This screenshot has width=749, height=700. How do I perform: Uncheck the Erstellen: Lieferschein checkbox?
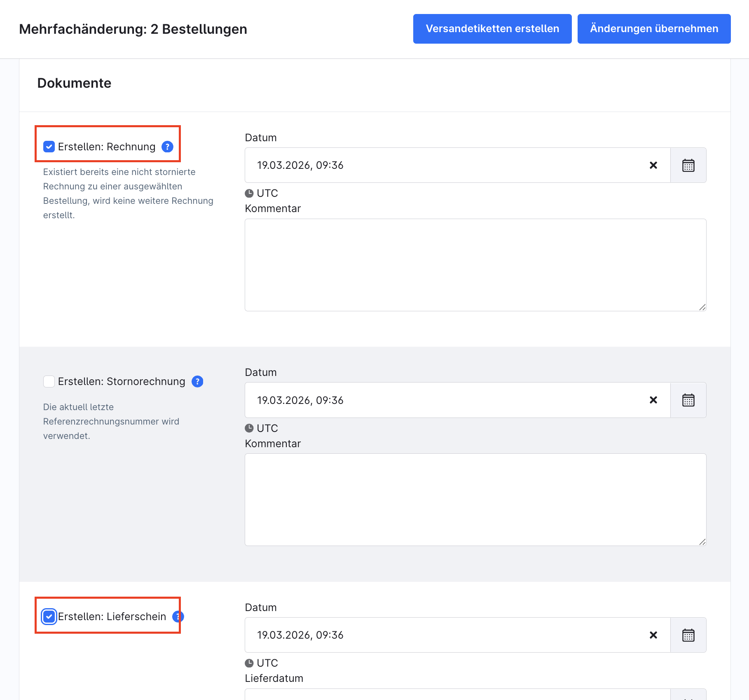pyautogui.click(x=49, y=616)
